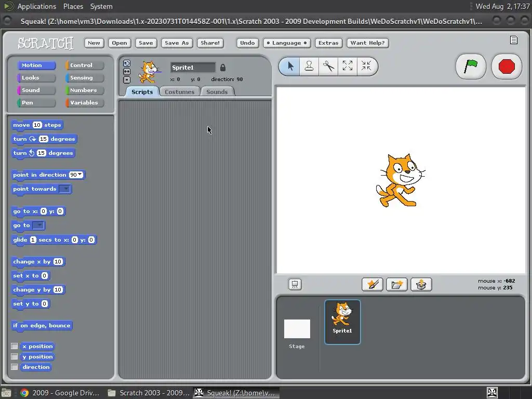Select the Looks block category
The image size is (532, 399).
click(36, 78)
